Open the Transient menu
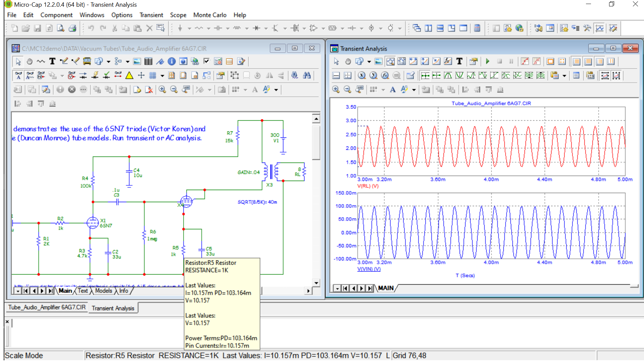 click(x=151, y=15)
